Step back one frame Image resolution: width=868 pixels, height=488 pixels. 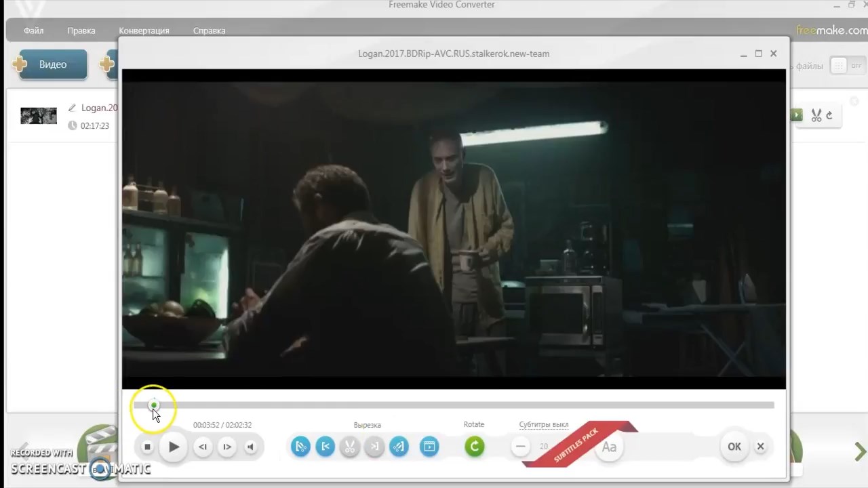[202, 447]
